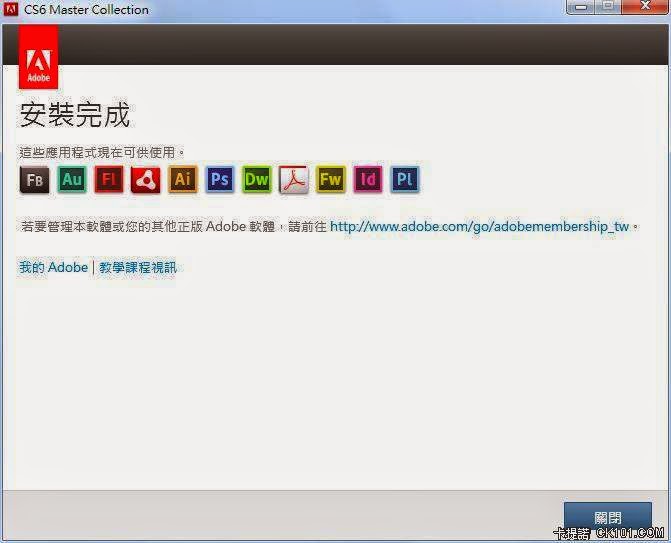Close the window with the red X
The height and width of the screenshot is (543, 671).
point(645,7)
